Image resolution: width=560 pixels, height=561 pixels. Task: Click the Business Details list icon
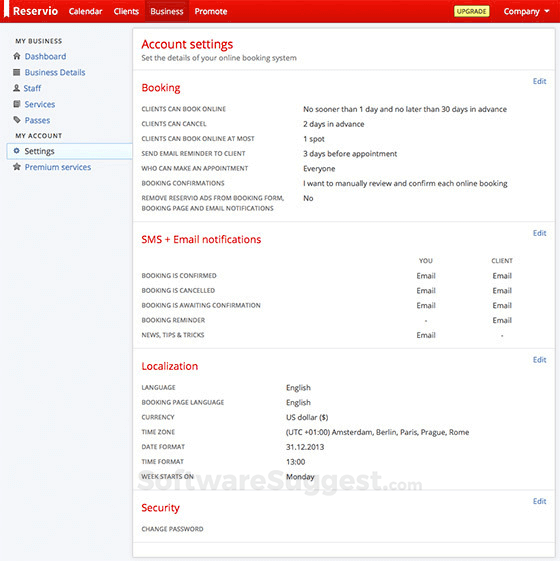point(16,72)
